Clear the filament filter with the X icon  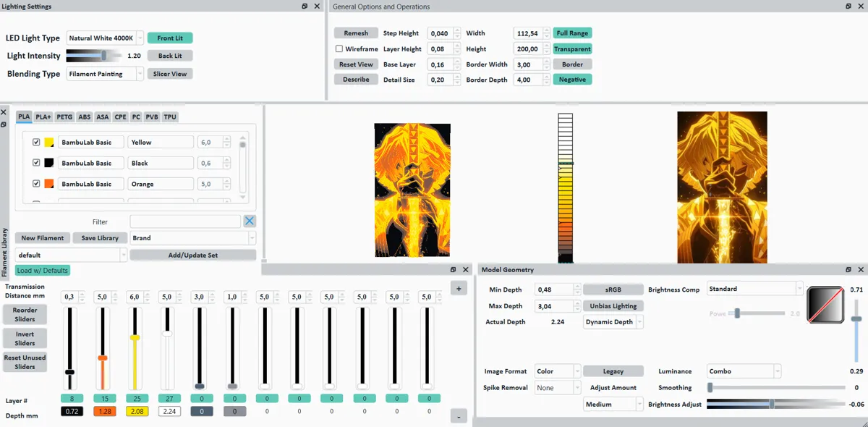pyautogui.click(x=250, y=221)
